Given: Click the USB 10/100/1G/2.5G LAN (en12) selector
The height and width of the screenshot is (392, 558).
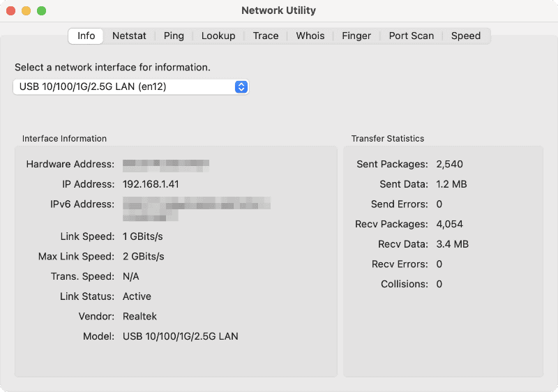Looking at the screenshot, I should [126, 87].
